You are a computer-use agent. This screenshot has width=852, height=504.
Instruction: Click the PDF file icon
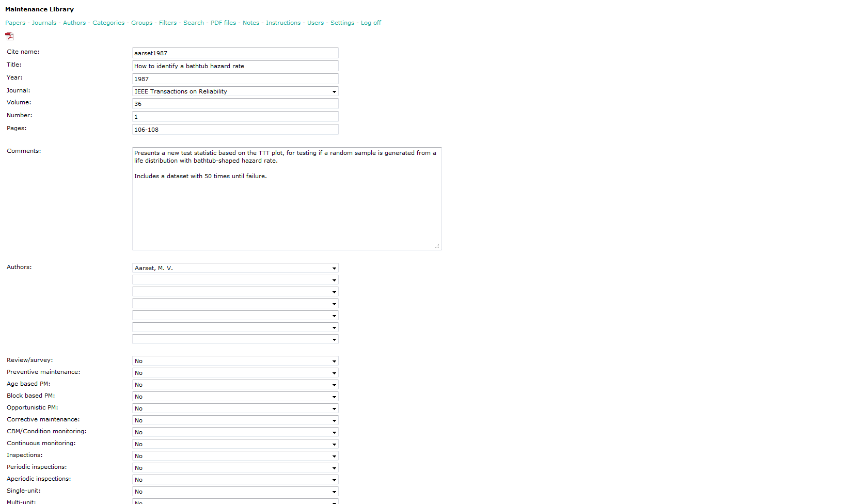tap(9, 36)
